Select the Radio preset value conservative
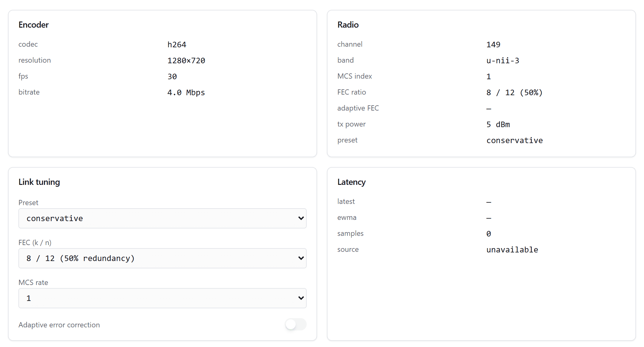Screen dimensions: 644x347 pyautogui.click(x=515, y=140)
